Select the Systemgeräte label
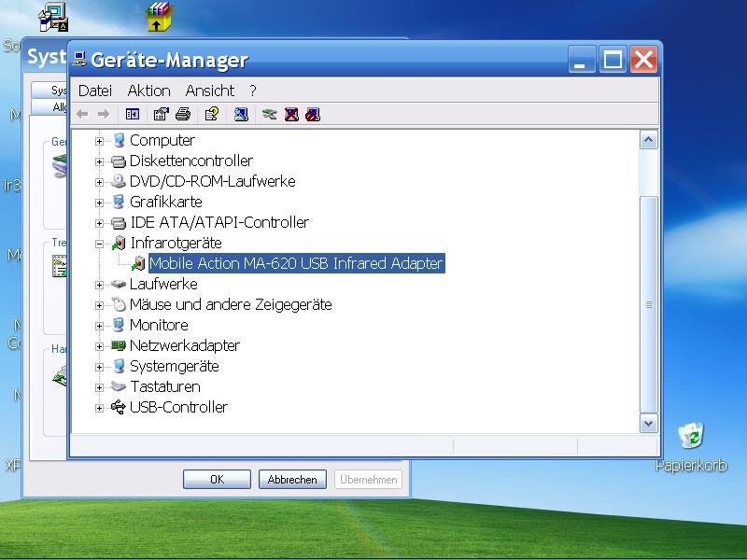 coord(175,366)
